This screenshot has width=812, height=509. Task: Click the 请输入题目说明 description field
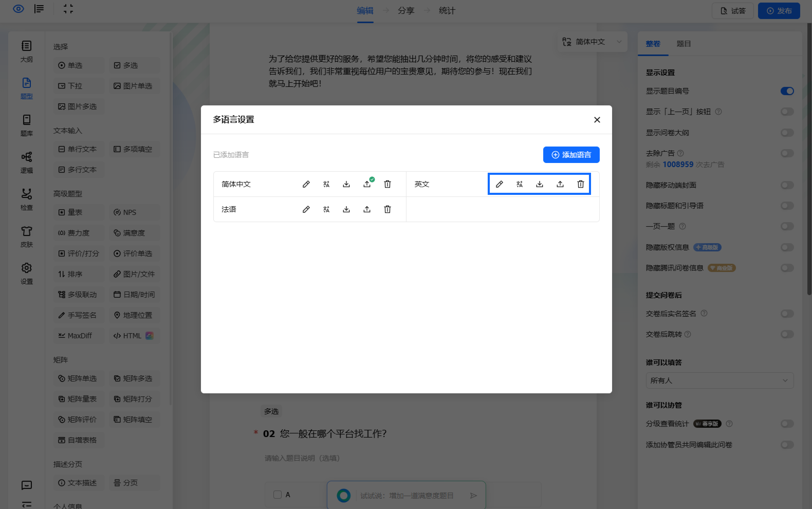302,458
